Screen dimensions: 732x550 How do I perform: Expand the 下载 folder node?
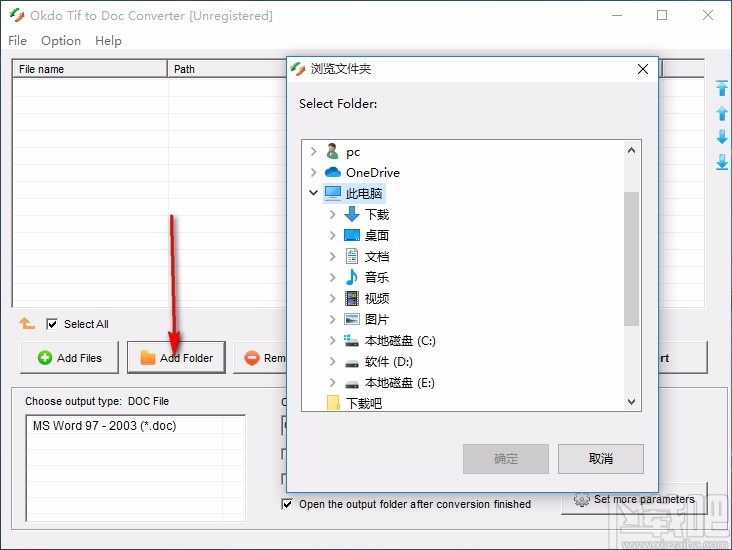pyautogui.click(x=332, y=214)
